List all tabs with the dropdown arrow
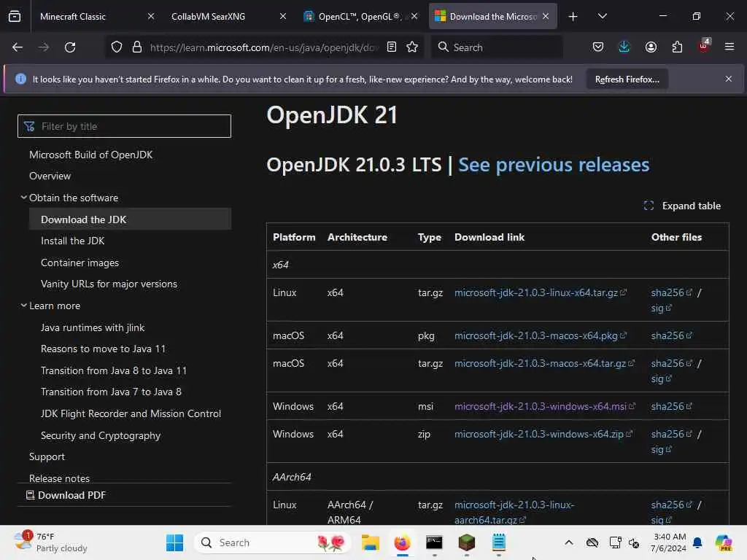The image size is (747, 560). pos(602,16)
